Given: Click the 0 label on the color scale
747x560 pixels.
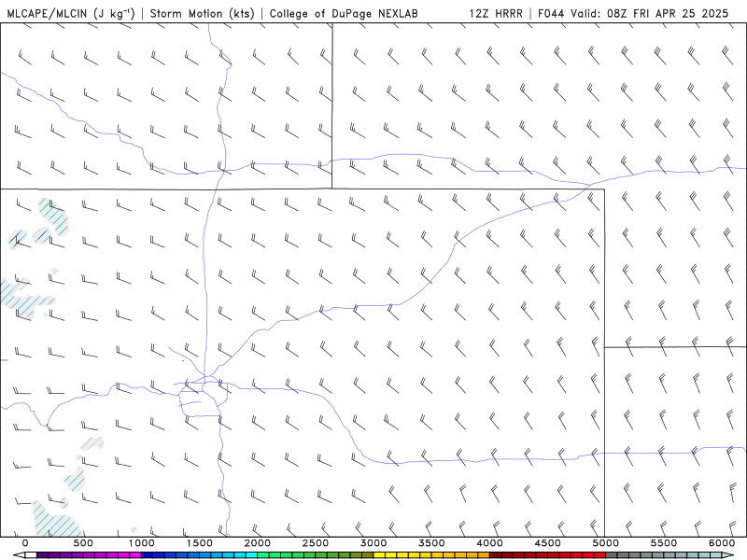Looking at the screenshot, I should [25, 543].
